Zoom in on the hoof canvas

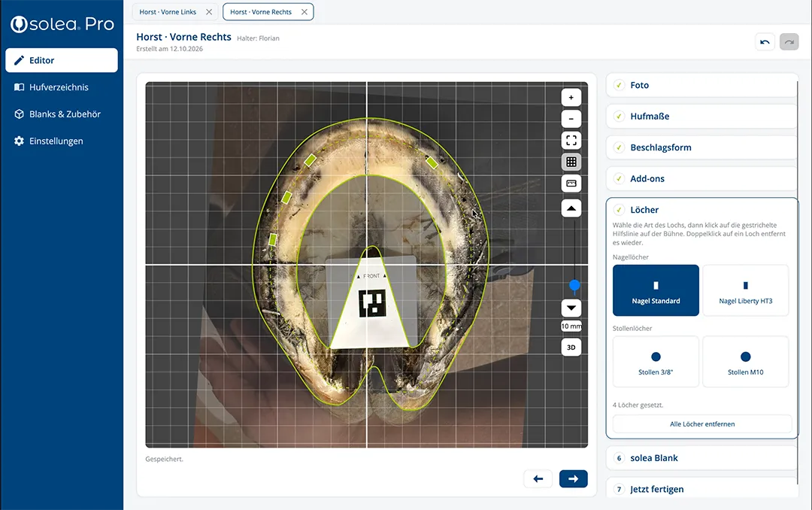571,98
